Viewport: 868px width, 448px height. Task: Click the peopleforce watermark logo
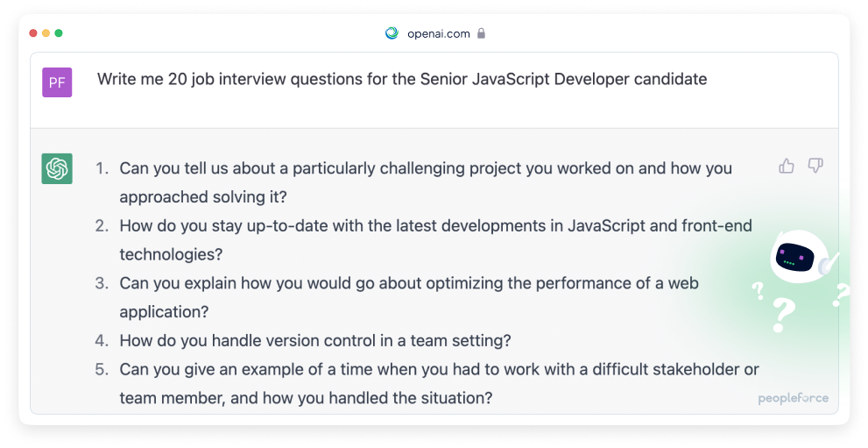793,398
